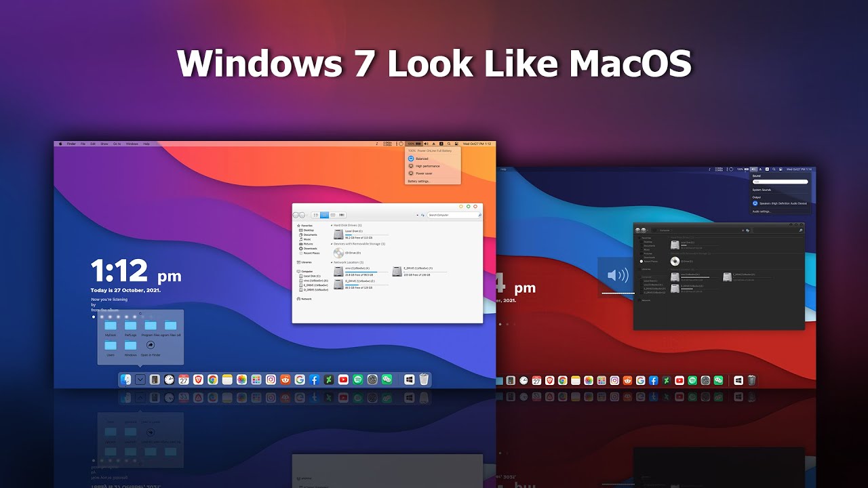Adjust the Sound volume slider in popup
Image resolution: width=868 pixels, height=488 pixels.
(x=781, y=182)
